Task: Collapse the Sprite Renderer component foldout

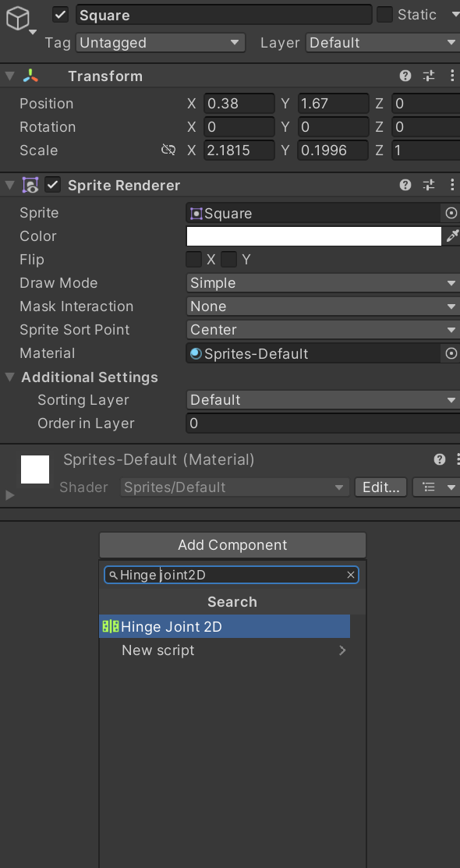Action: tap(10, 185)
